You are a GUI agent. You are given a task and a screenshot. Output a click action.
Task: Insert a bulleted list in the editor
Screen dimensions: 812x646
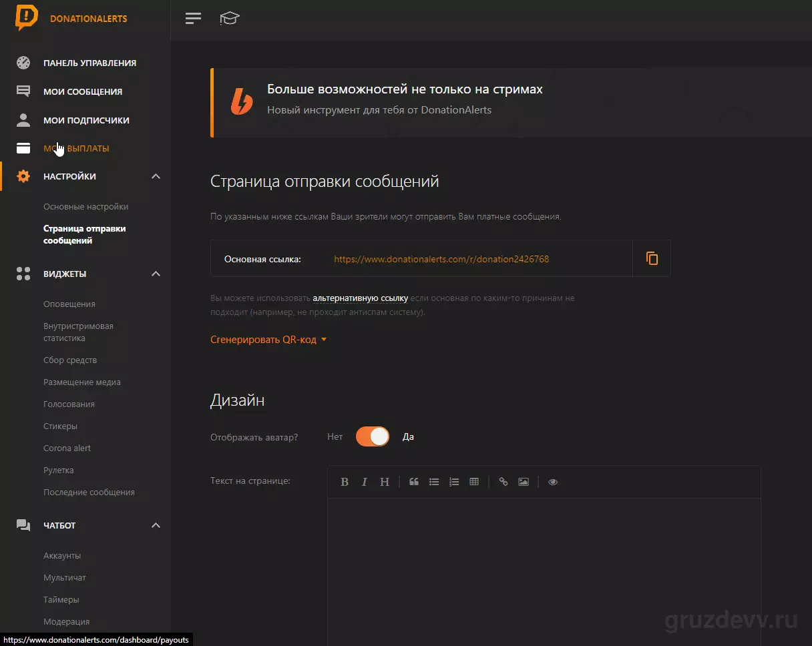(434, 482)
